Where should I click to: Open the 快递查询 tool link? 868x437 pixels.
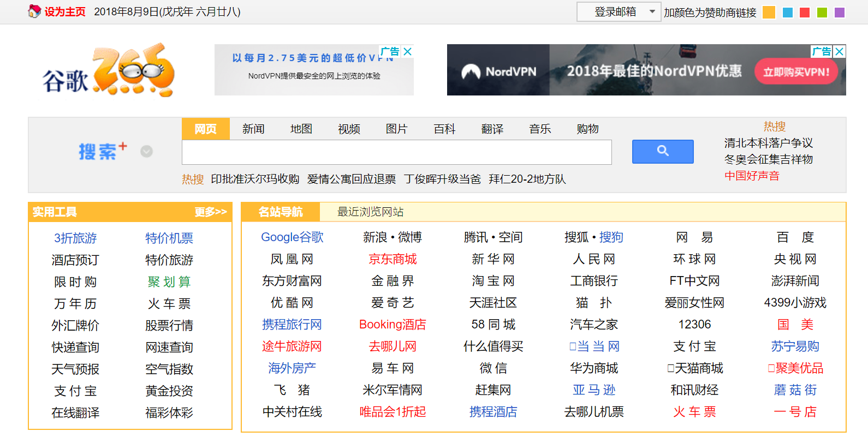(x=75, y=348)
